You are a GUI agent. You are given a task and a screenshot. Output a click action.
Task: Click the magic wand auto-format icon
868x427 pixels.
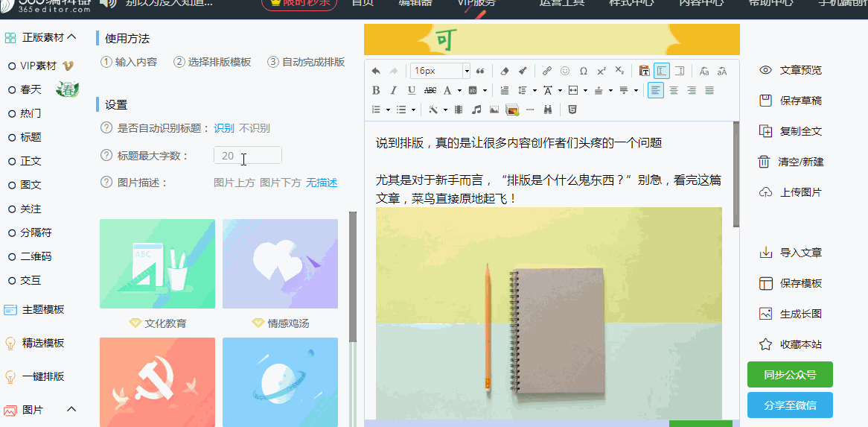point(433,110)
